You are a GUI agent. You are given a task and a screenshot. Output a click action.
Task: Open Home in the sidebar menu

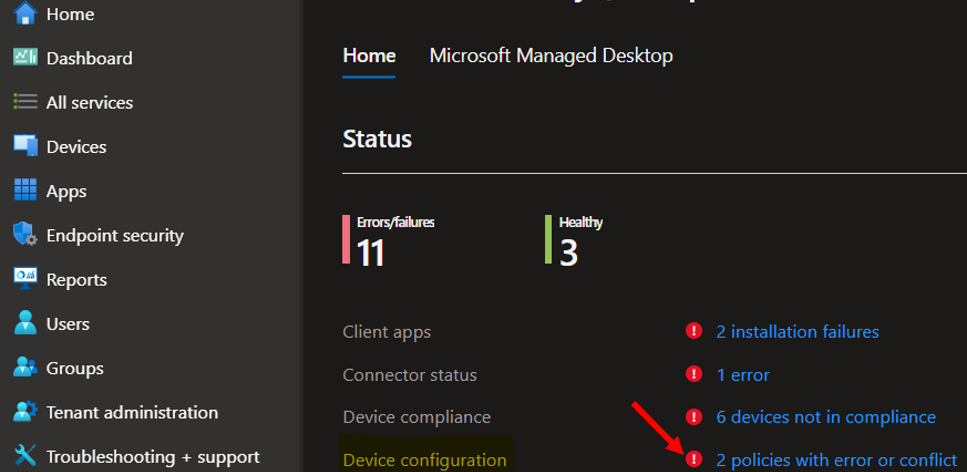tap(70, 14)
